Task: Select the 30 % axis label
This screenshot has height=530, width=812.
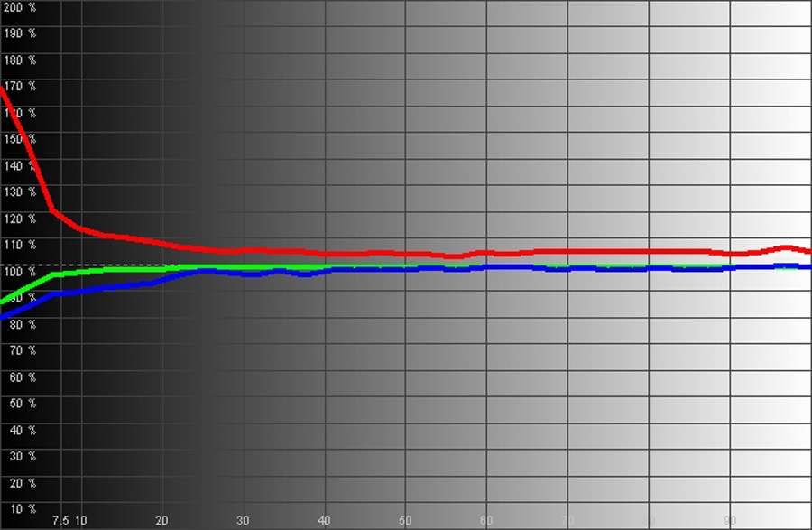Action: (x=18, y=456)
